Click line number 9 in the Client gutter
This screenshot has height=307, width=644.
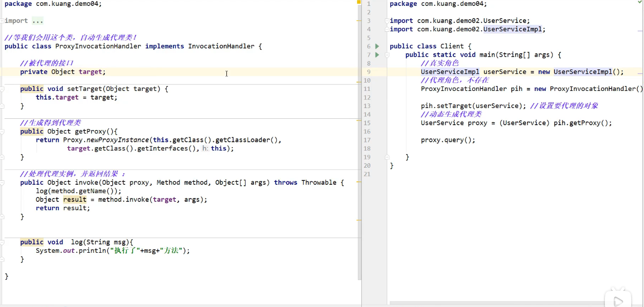point(368,72)
